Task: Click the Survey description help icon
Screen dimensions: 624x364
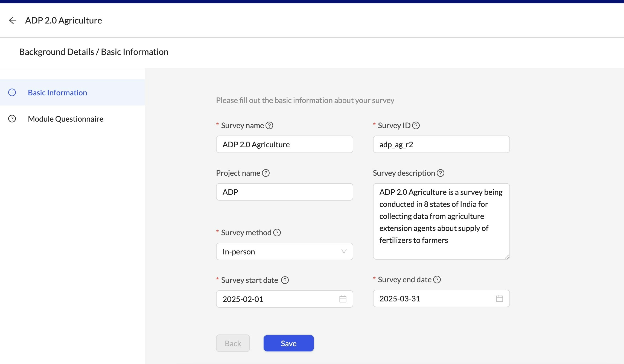Action: click(440, 173)
